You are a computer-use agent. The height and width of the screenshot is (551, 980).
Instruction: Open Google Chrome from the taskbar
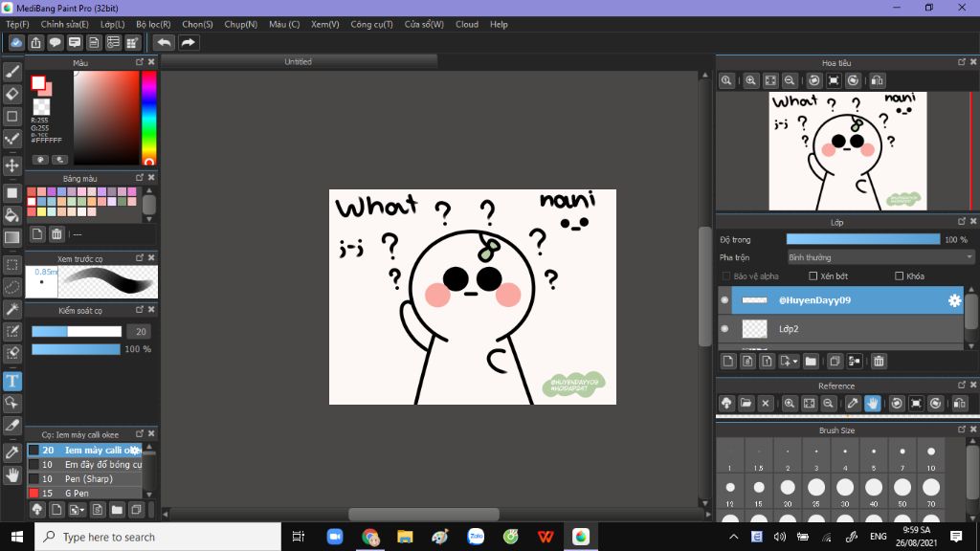370,537
